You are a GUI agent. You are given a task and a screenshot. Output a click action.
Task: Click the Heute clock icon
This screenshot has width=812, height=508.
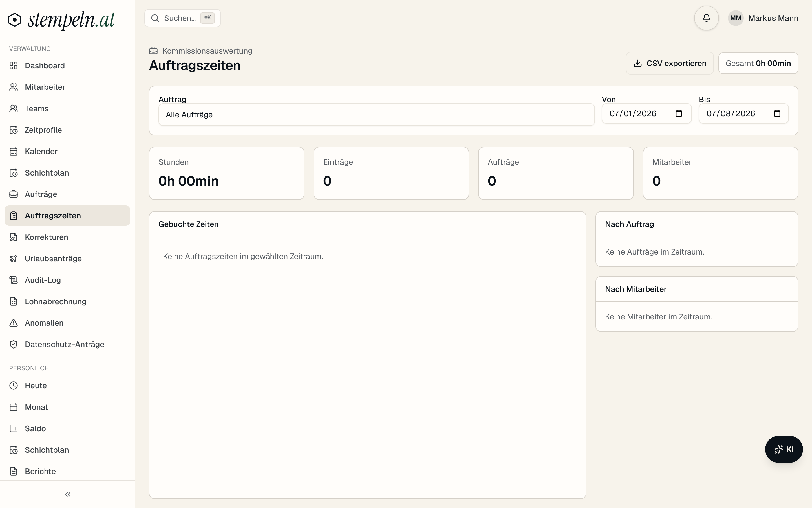[14, 386]
